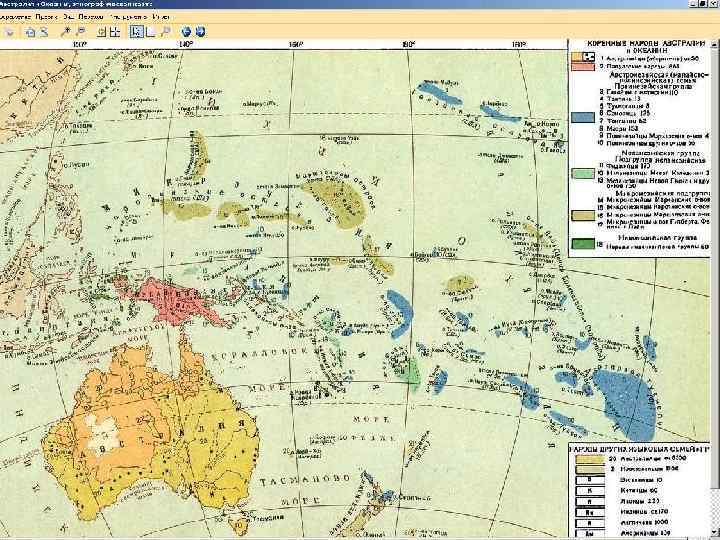Click the light green Melanesian legend swatch
720x540 pixels.
583,174
